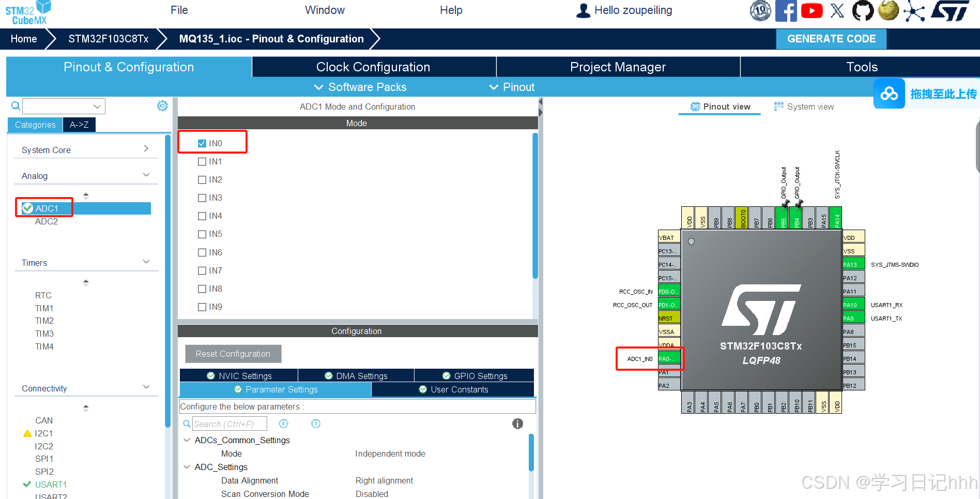Enable the IN8 channel checkbox
980x499 pixels.
[202, 289]
